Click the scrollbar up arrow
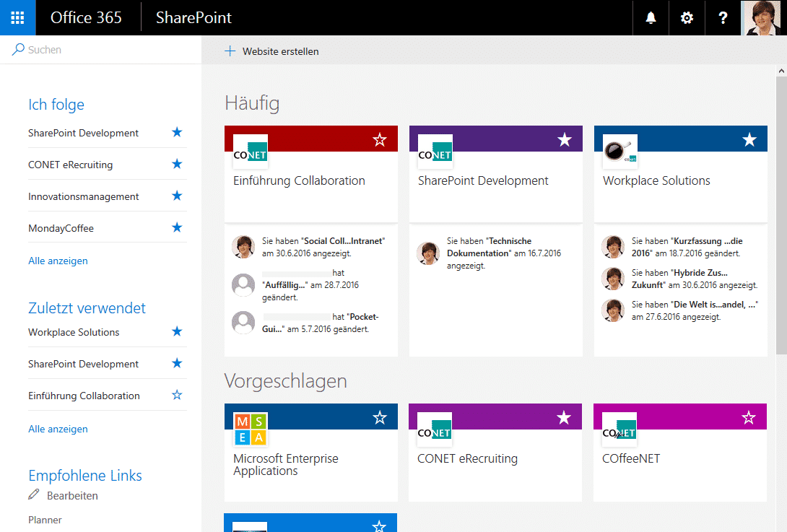 click(781, 71)
